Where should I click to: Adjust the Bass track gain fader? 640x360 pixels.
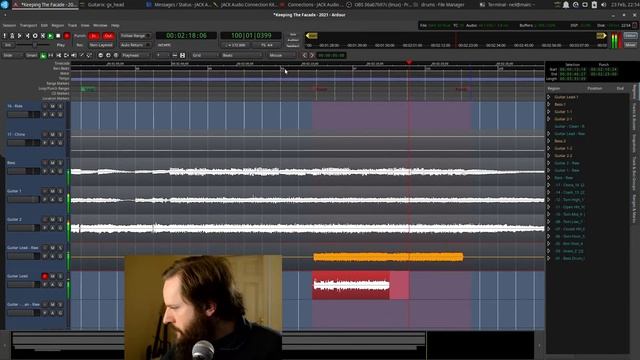coord(23,171)
